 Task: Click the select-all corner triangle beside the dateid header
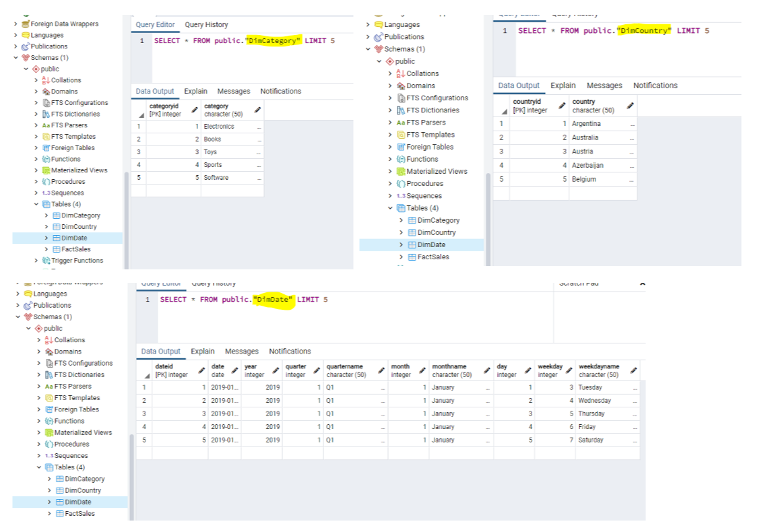tap(147, 376)
